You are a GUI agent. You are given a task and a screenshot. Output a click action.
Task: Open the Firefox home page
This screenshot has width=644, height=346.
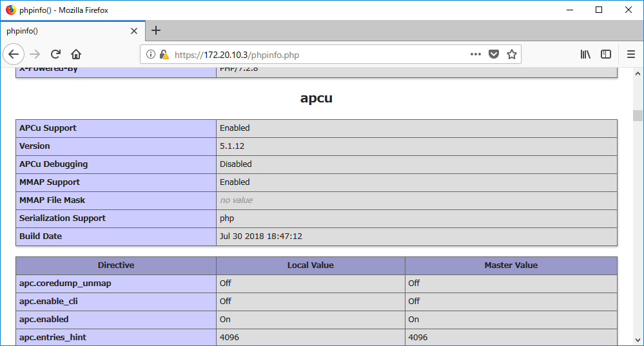76,54
